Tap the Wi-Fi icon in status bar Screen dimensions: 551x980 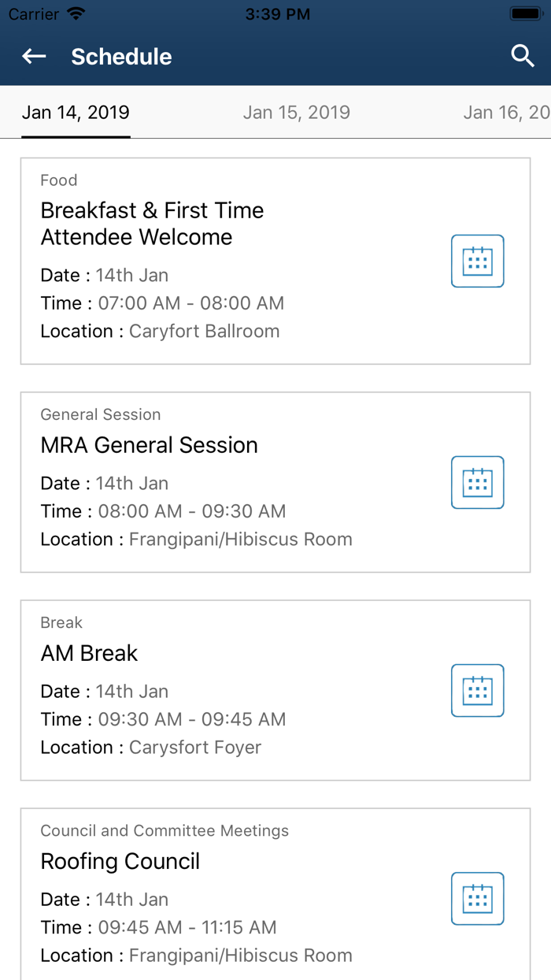76,14
